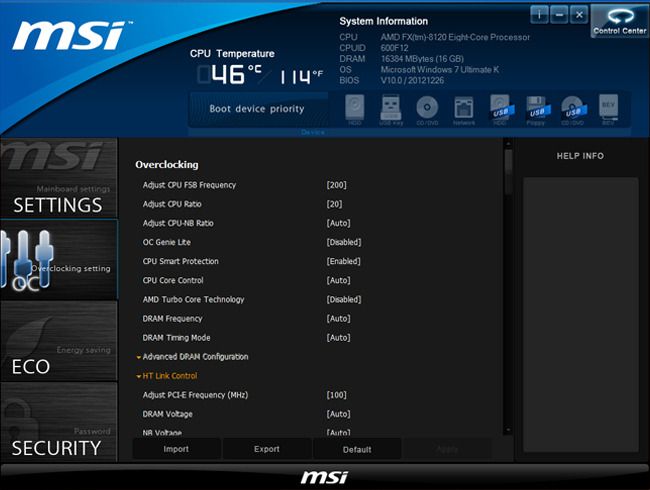
Task: Click the Boot device priority label
Action: 257,109
